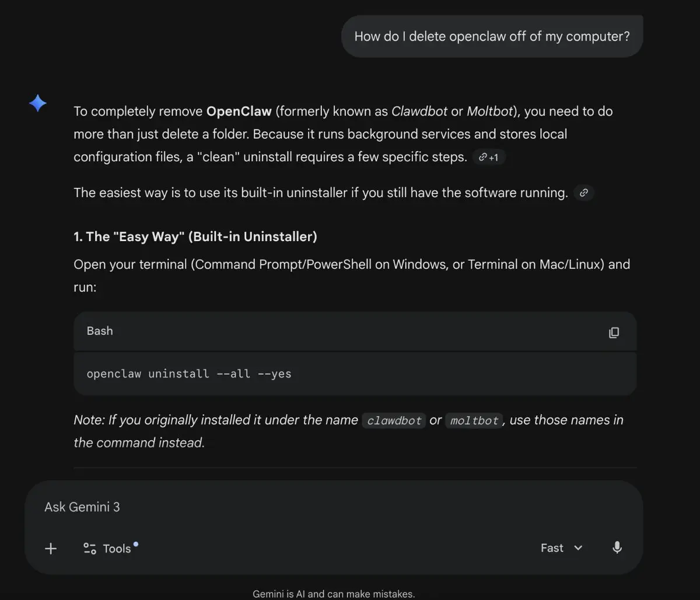Click the openclaw uninstall command text
Viewport: 700px width, 600px height.
click(189, 374)
